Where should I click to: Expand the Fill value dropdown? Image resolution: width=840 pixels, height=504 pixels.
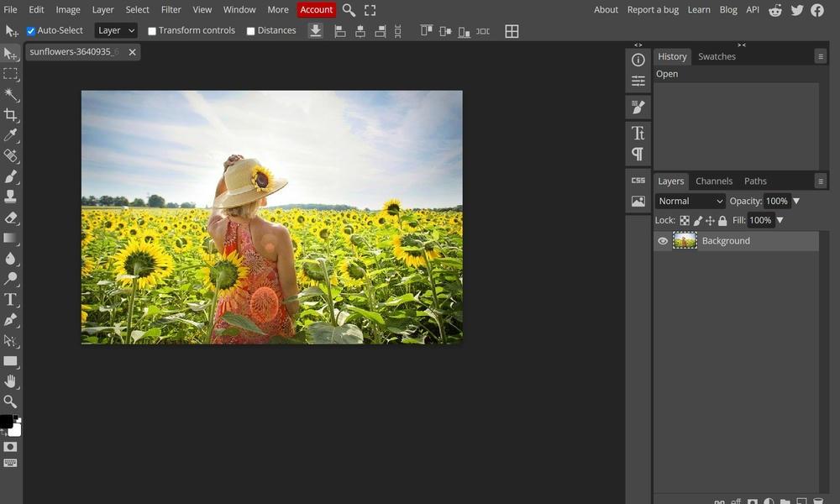tap(780, 220)
